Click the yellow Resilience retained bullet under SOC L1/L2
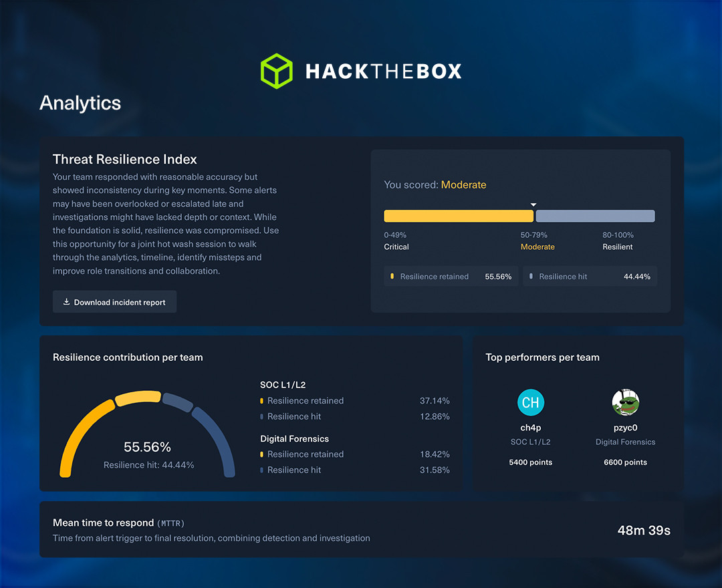The width and height of the screenshot is (722, 588). point(262,400)
